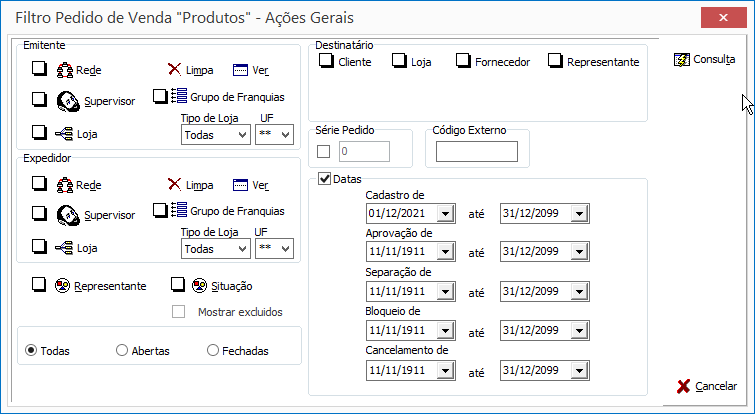The height and width of the screenshot is (414, 755).
Task: Click the Representante face icon at bottom left
Action: [62, 286]
